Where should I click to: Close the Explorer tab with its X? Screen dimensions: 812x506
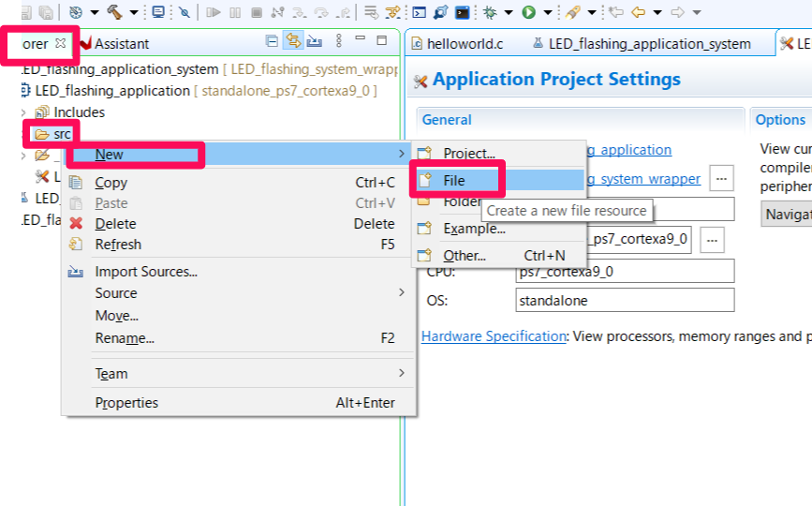pos(61,43)
